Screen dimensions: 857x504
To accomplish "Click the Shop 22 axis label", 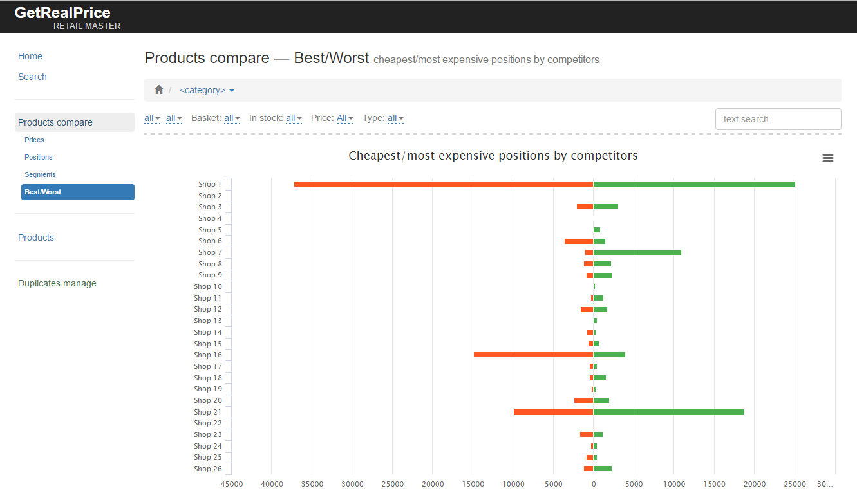I will click(x=208, y=423).
